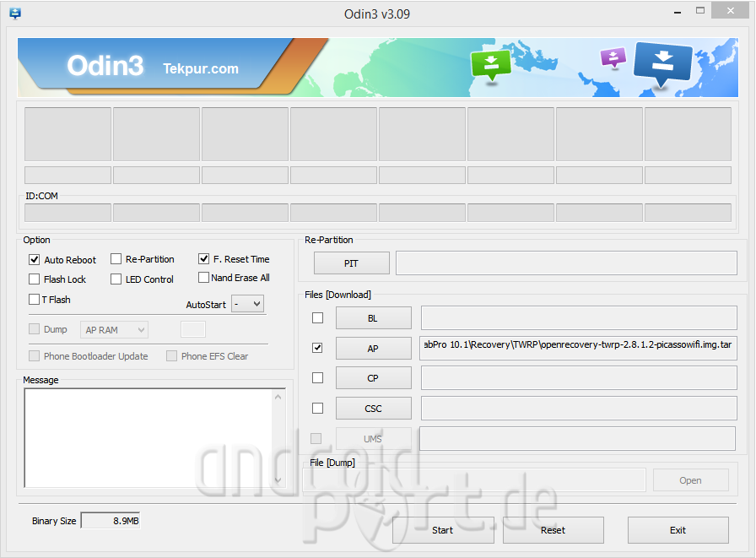Screen dimensions: 756x558
Task: Tick the BL file checkbox
Action: pyautogui.click(x=318, y=318)
